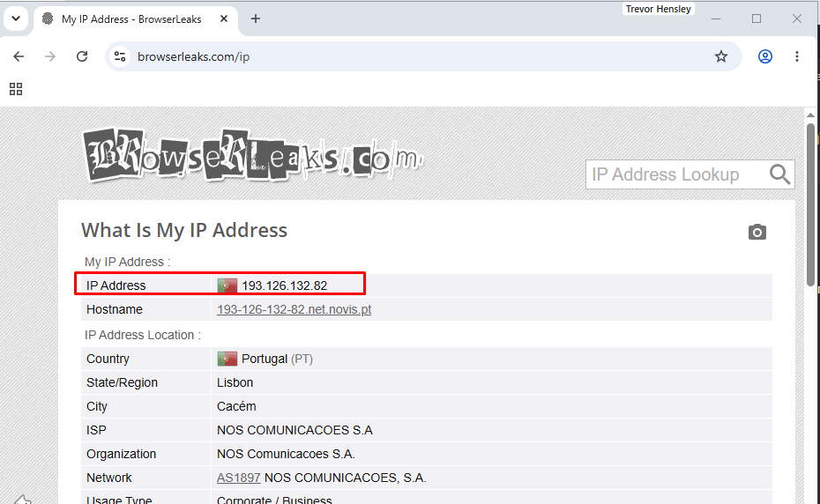The width and height of the screenshot is (820, 504).
Task: Open site information icon in address bar
Action: point(120,56)
